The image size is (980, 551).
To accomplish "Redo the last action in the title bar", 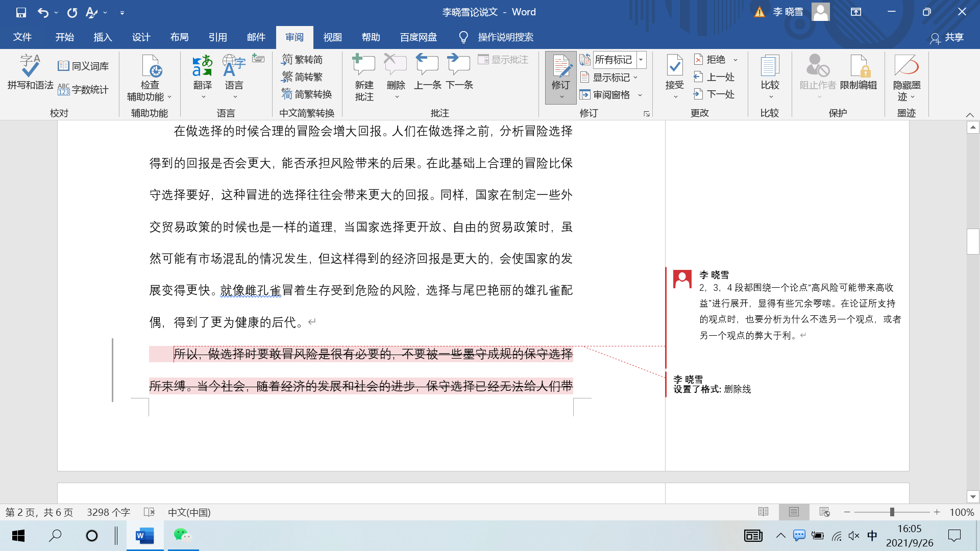I will click(x=72, y=12).
